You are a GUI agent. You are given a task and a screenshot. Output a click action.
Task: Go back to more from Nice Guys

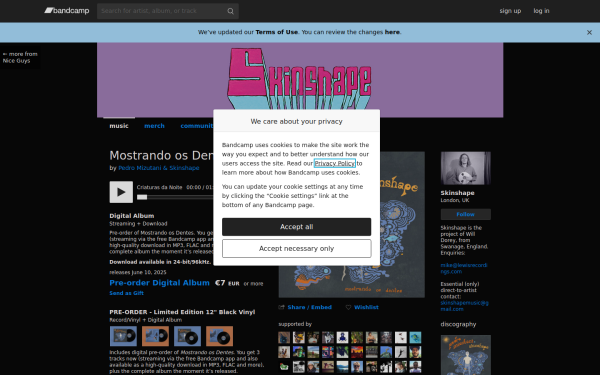(20, 57)
